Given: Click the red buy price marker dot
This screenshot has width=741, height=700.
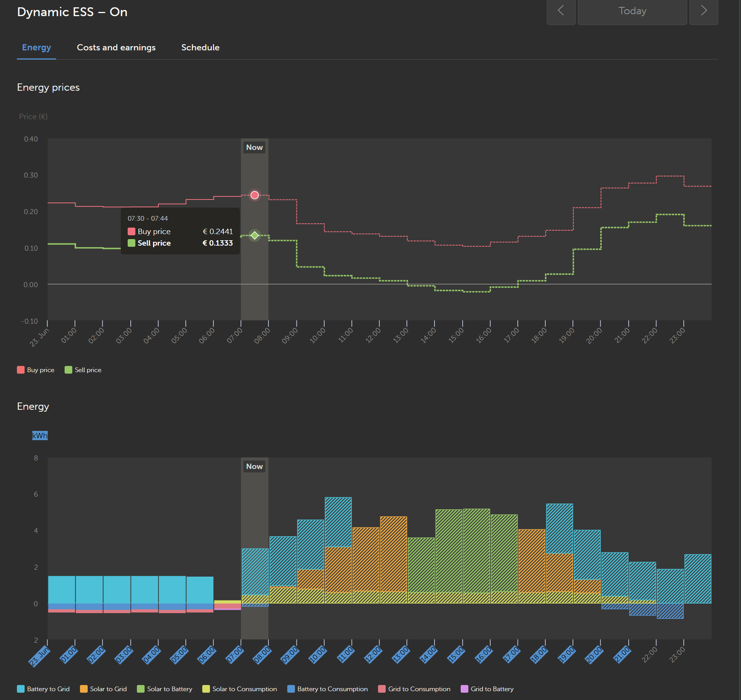Looking at the screenshot, I should [255, 195].
